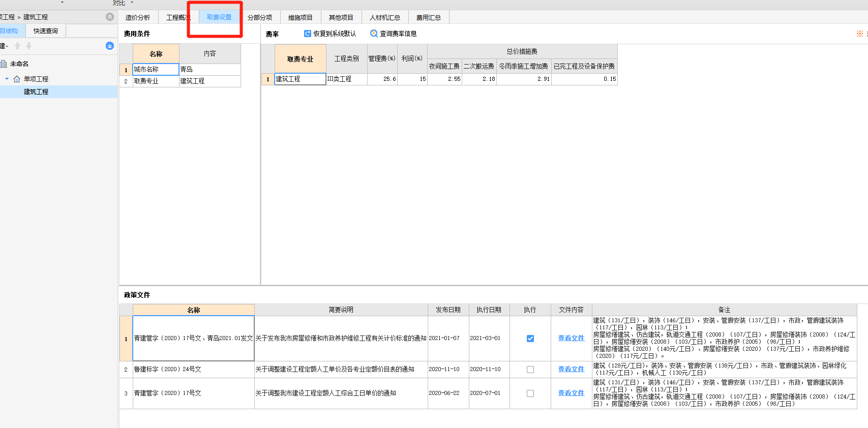The image size is (868, 428).
Task: Select 未命名 project in the tree
Action: tap(19, 64)
